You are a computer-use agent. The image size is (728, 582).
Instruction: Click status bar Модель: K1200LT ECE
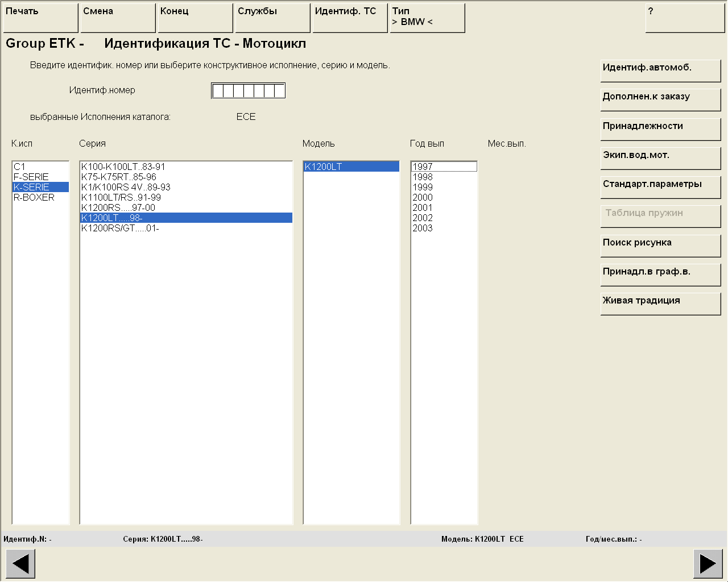coord(482,539)
